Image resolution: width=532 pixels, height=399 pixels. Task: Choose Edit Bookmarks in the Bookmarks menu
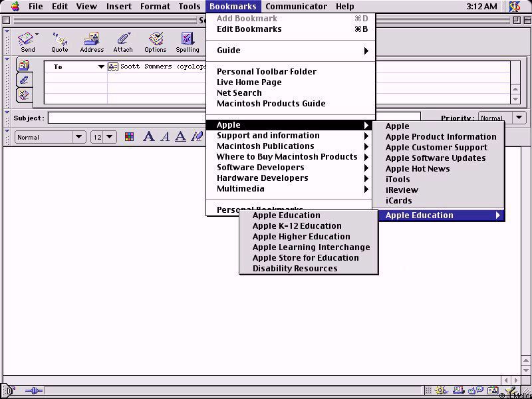291,29
